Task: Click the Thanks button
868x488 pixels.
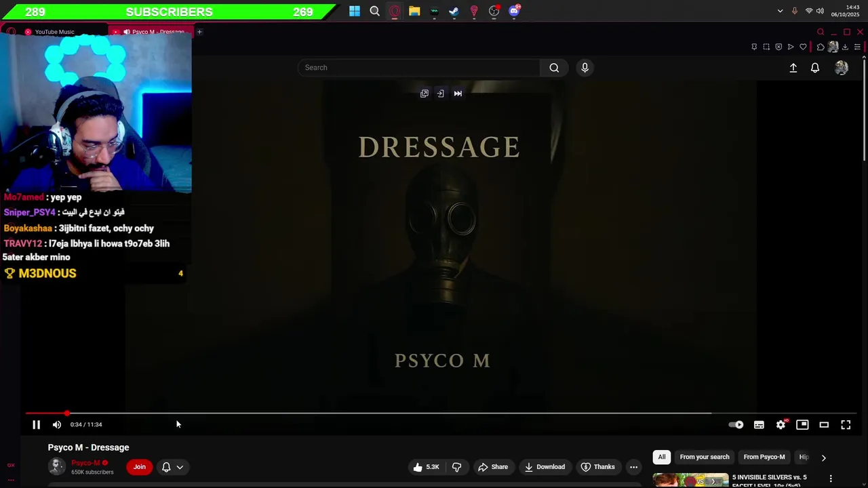Action: click(598, 467)
